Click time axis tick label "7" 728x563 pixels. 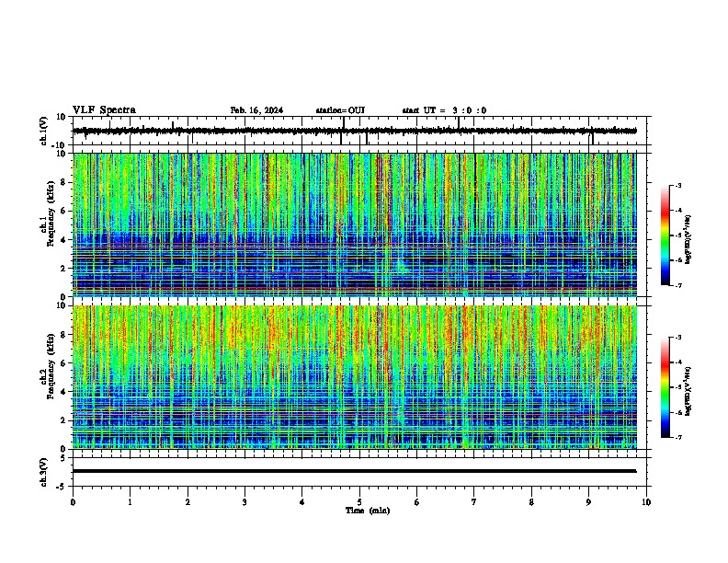click(474, 502)
